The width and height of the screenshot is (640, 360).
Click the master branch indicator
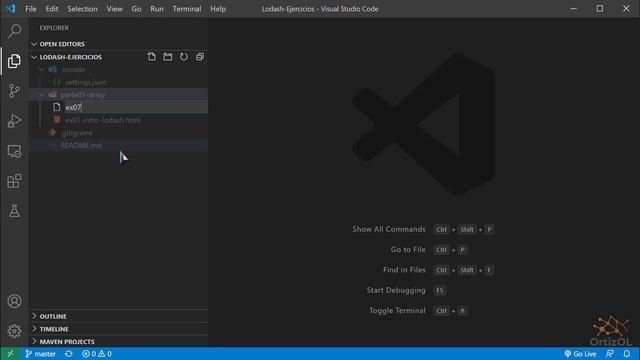click(40, 354)
